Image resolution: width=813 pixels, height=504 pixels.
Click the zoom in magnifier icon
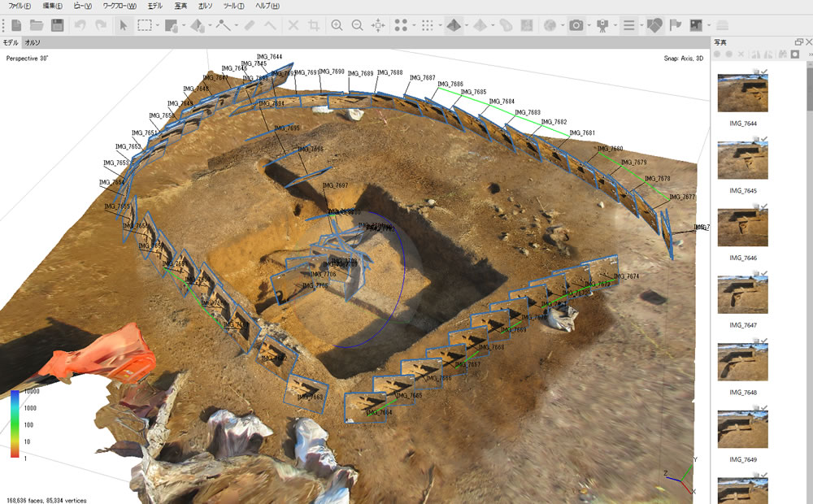pyautogui.click(x=337, y=25)
